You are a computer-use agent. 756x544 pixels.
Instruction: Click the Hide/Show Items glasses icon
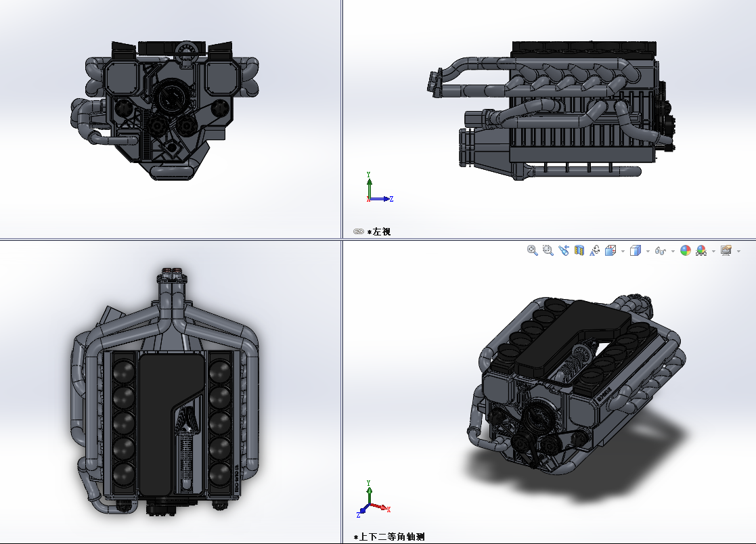click(661, 251)
